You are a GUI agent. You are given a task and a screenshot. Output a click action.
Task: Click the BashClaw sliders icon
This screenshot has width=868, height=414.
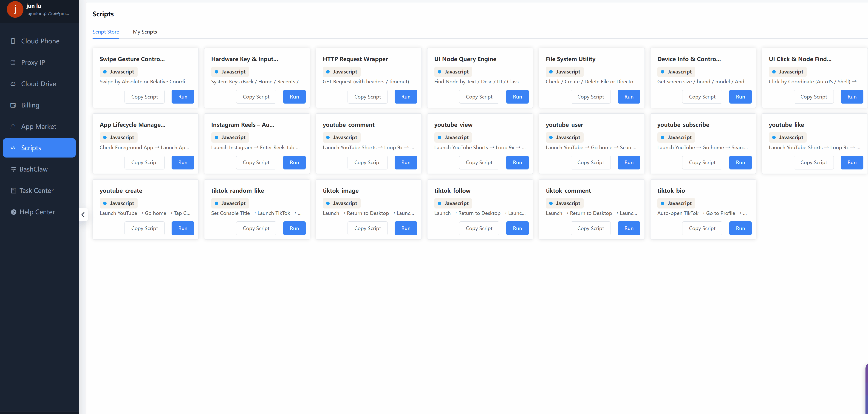point(14,169)
